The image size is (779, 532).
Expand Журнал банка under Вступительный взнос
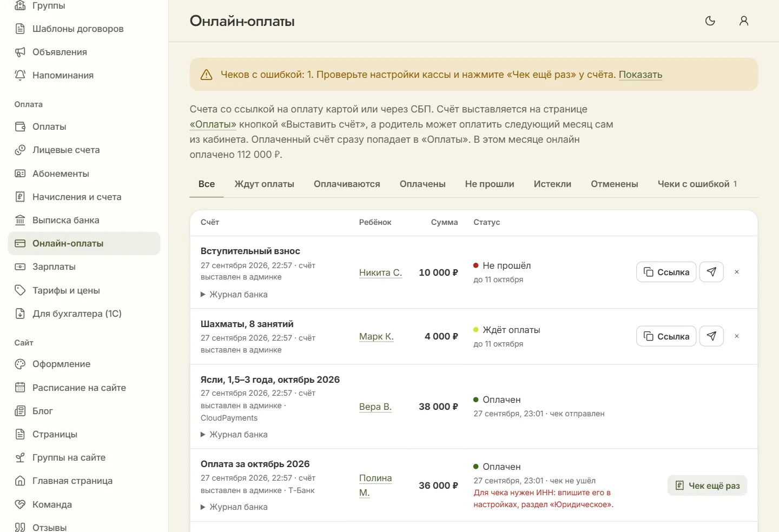click(x=234, y=295)
